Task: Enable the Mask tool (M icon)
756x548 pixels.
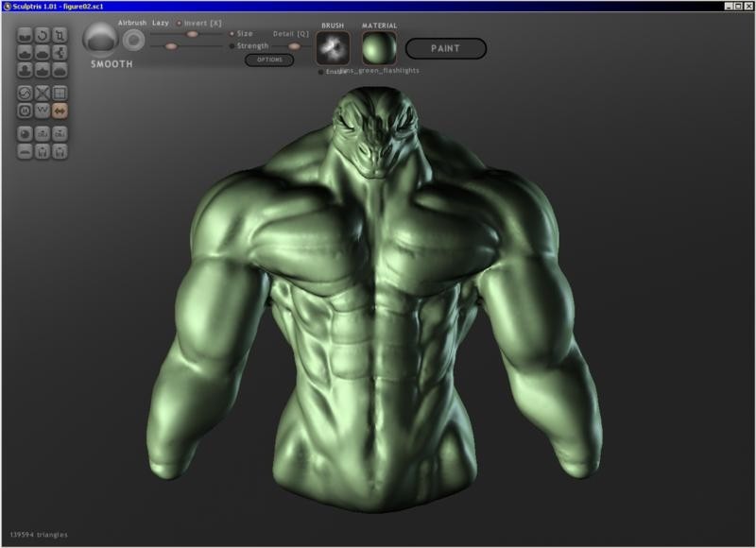Action: [x=26, y=111]
